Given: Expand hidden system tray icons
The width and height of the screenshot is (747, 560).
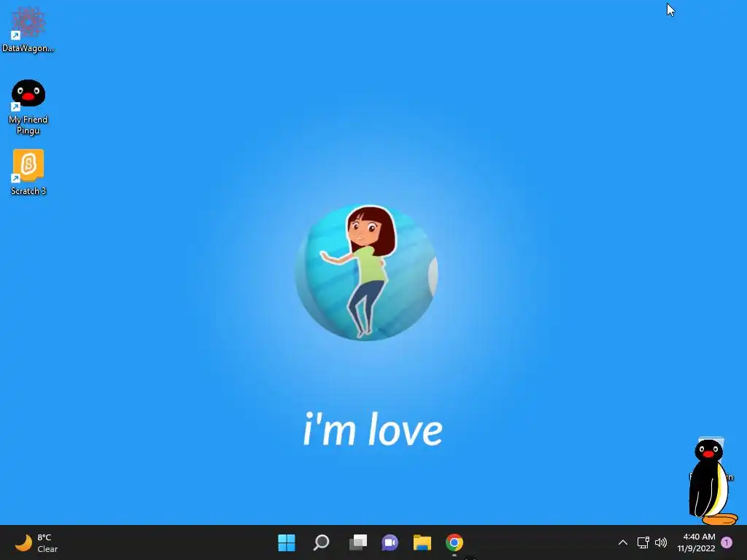Looking at the screenshot, I should pos(623,542).
